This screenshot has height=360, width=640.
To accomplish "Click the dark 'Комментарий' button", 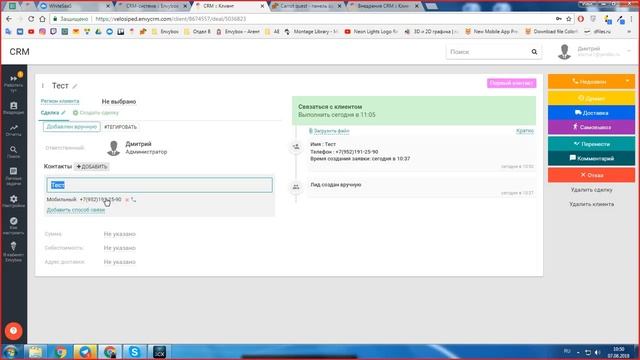I will [591, 158].
